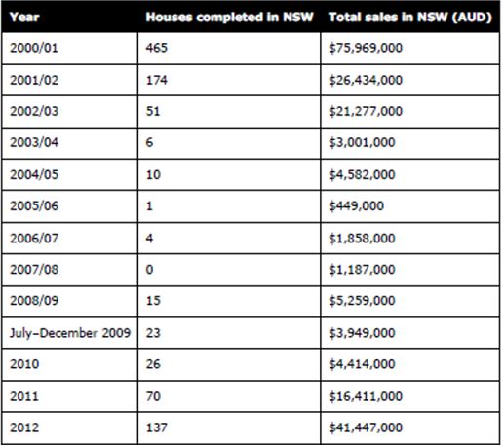Select the Houses completed in NSW header
This screenshot has width=504, height=446.
coord(229,17)
